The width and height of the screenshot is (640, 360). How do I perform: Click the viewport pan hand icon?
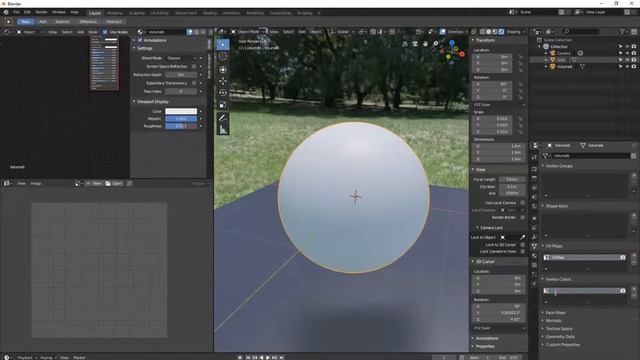point(425,44)
